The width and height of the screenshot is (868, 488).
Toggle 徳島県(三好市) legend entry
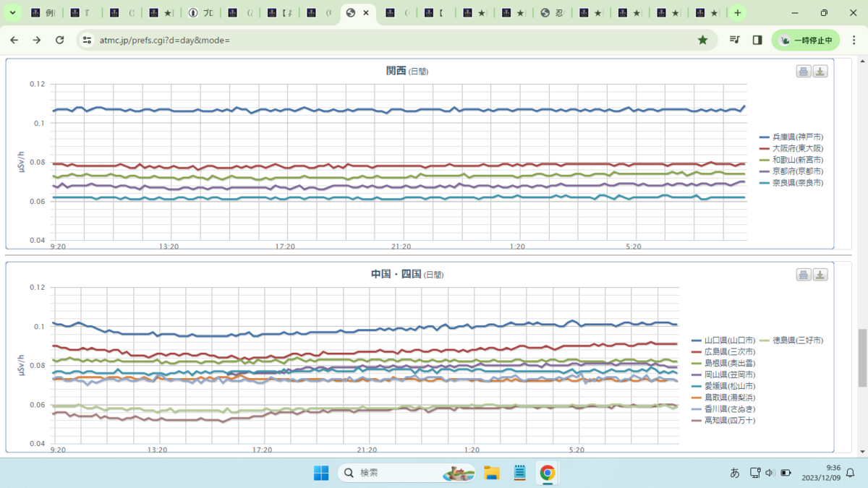pos(791,340)
